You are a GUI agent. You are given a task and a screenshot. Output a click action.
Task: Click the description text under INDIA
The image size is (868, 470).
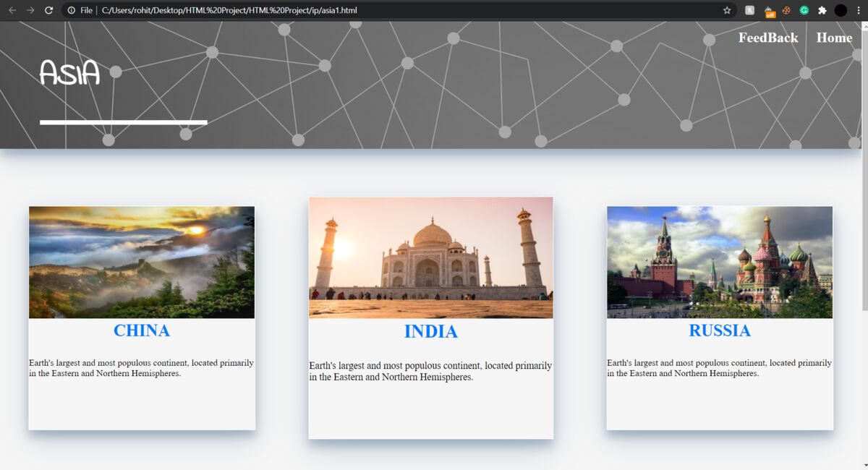click(431, 372)
